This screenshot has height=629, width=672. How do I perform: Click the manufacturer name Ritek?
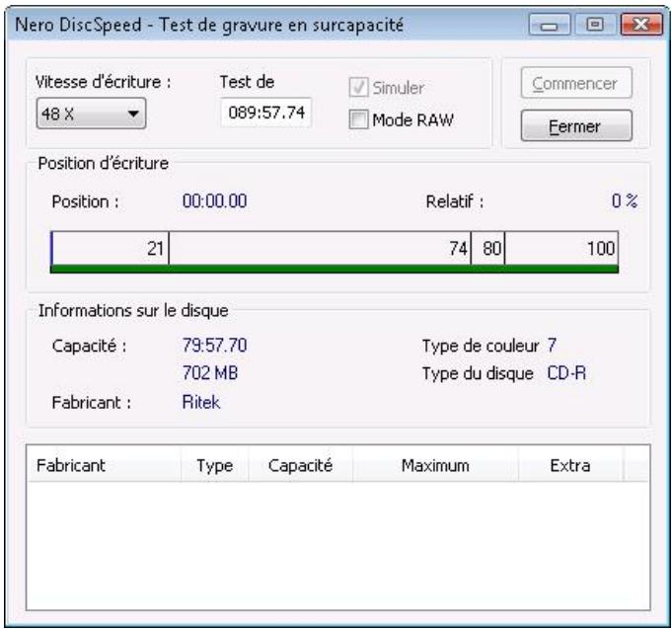(x=201, y=402)
